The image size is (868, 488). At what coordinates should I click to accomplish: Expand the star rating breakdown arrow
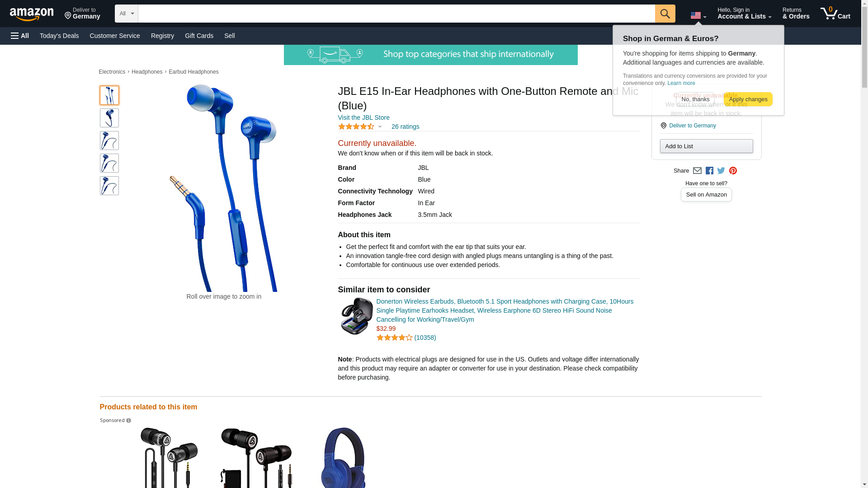tap(380, 127)
